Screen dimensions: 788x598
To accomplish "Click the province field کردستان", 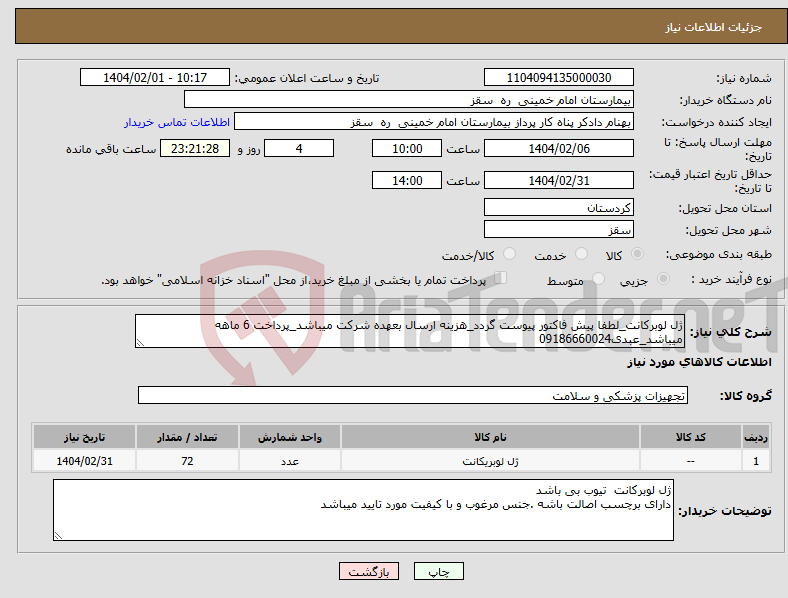I will tap(558, 207).
